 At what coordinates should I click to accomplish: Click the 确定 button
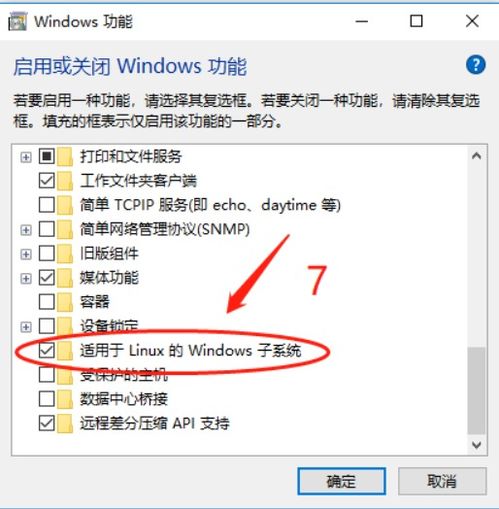pyautogui.click(x=342, y=481)
